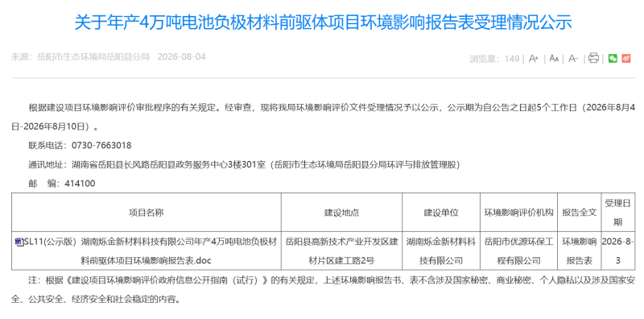Click phone number 0730-7663018

pos(101,145)
